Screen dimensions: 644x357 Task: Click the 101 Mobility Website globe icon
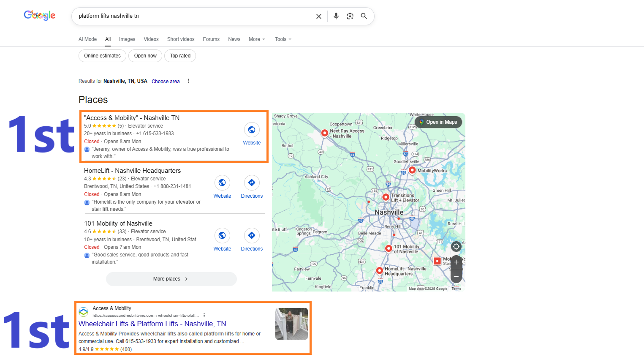222,235
